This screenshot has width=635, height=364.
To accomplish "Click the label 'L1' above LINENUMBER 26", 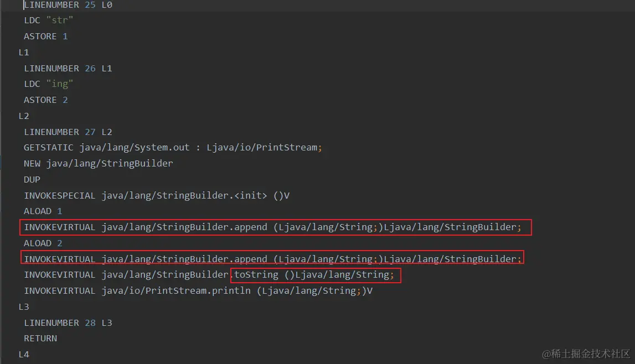I will point(24,53).
